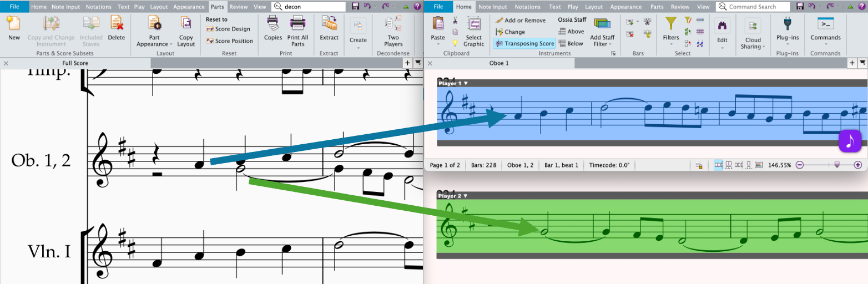Expand the Cloud Sharing menu
The height and width of the screenshot is (284, 868).
pos(753,43)
